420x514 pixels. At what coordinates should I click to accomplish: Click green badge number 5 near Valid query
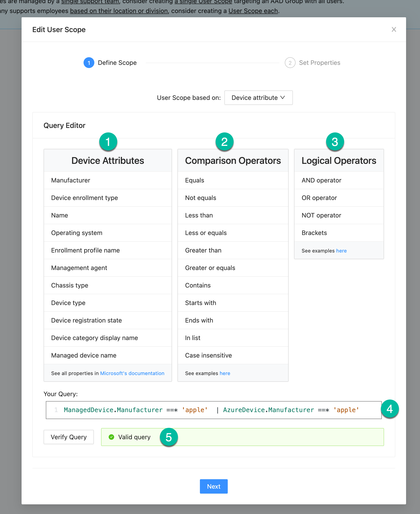coord(169,437)
